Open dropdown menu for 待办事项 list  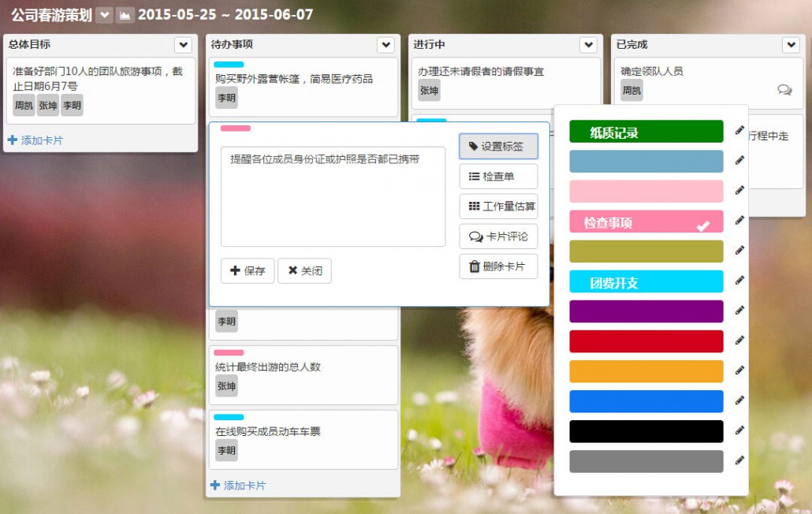coord(386,45)
